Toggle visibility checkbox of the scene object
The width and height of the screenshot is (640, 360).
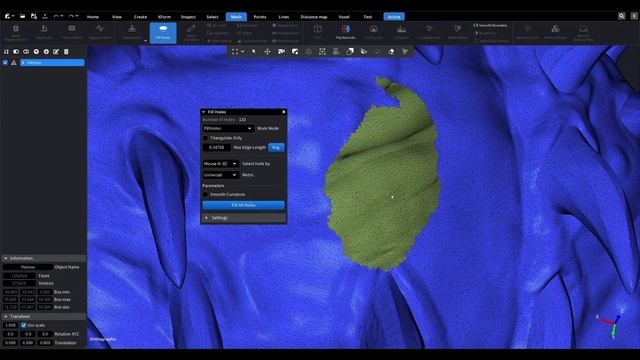pos(5,62)
